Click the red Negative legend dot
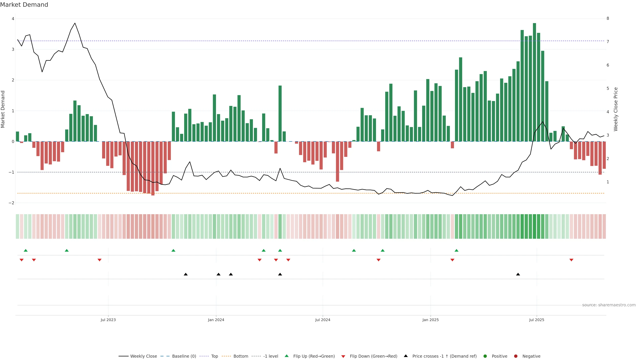Viewport: 644px width, 362px height. coord(516,356)
